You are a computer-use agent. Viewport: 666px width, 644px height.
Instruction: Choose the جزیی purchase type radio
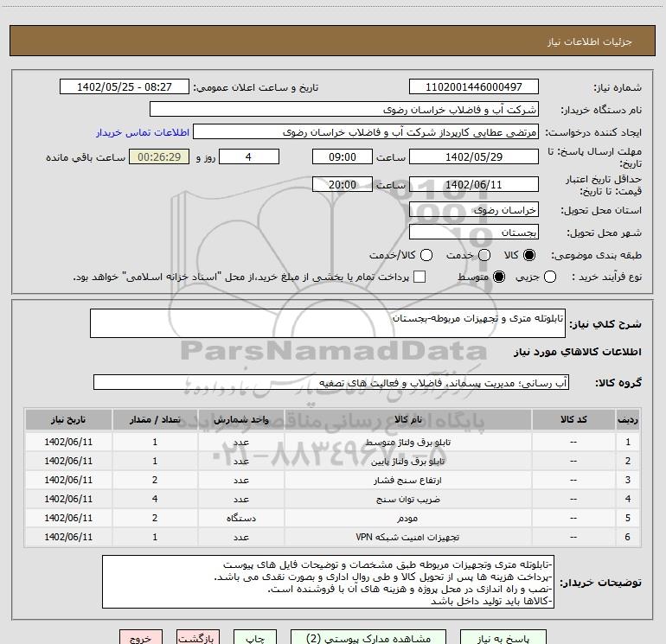coord(550,277)
